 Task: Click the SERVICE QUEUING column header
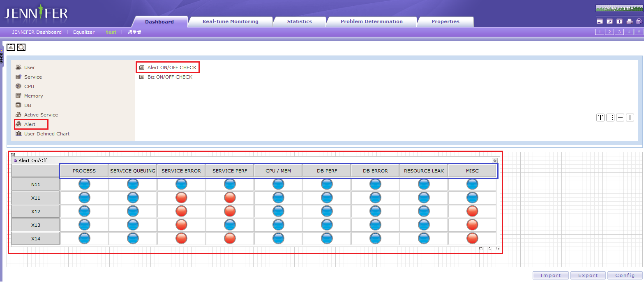tap(133, 171)
